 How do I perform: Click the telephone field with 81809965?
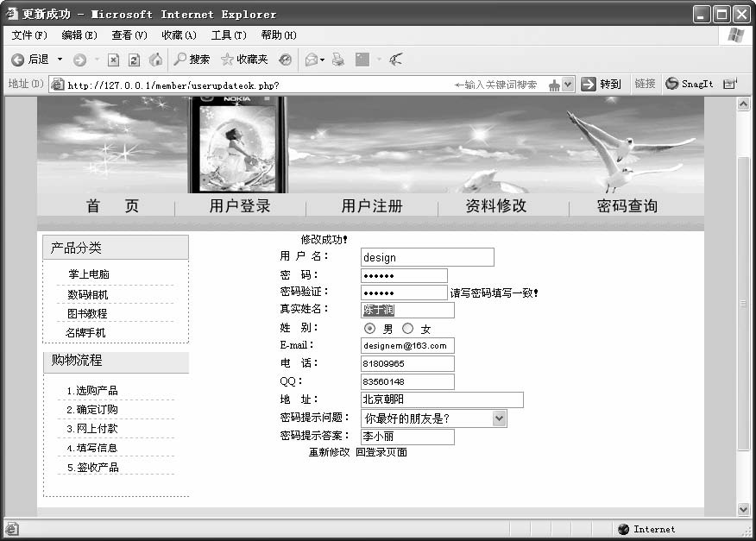[x=407, y=363]
